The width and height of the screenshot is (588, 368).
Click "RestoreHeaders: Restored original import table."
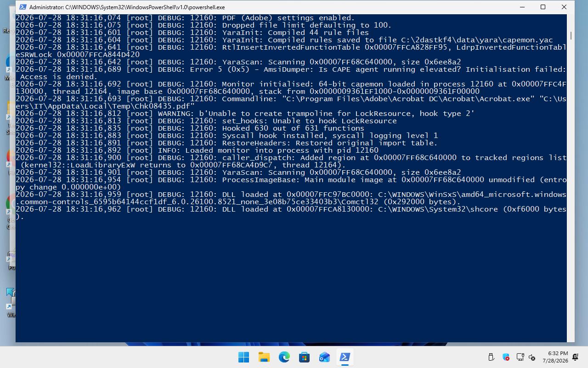click(330, 143)
